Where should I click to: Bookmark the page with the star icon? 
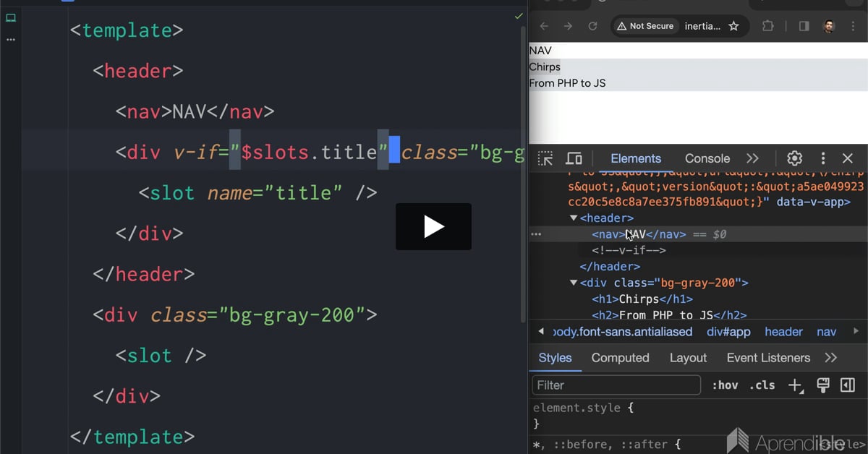click(x=733, y=26)
